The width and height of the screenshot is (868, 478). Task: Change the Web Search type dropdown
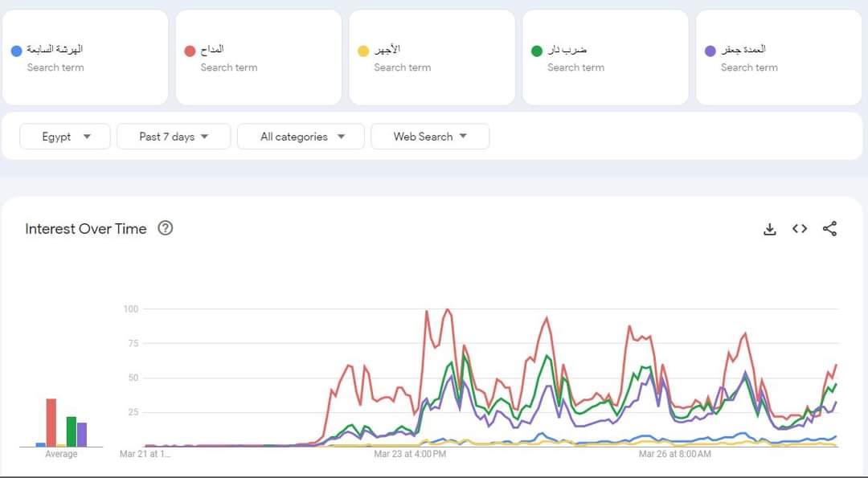point(430,137)
